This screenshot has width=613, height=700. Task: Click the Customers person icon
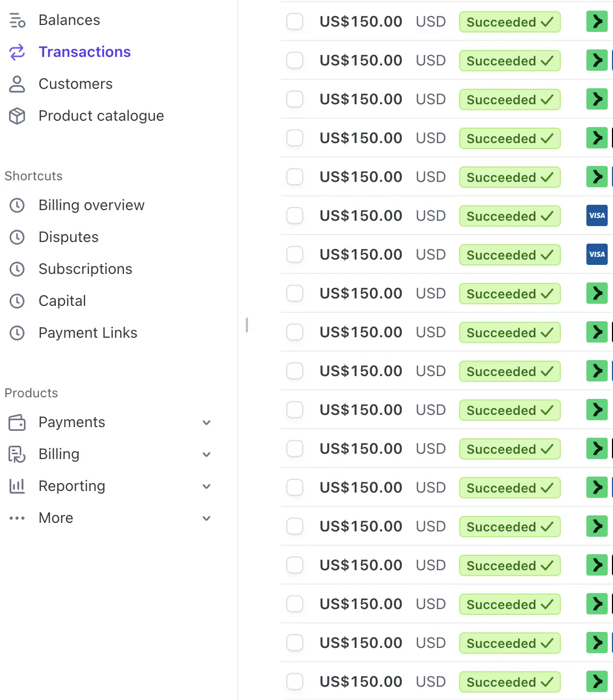(x=17, y=84)
